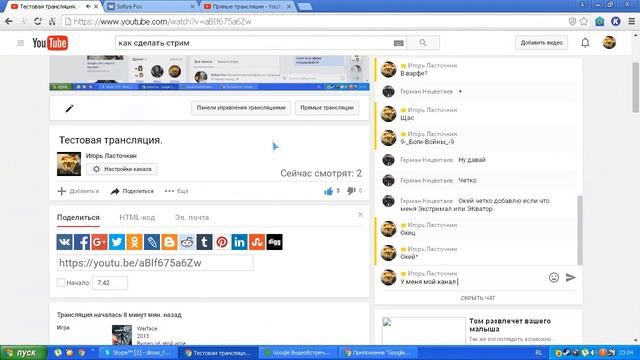This screenshot has height=360, width=640.
Task: Like the video with thumbs up
Action: point(329,191)
